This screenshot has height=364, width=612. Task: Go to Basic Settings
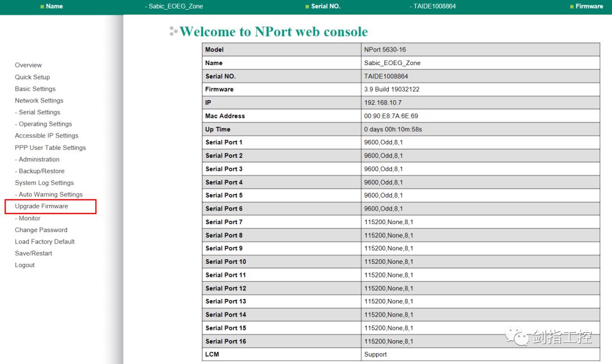point(35,89)
